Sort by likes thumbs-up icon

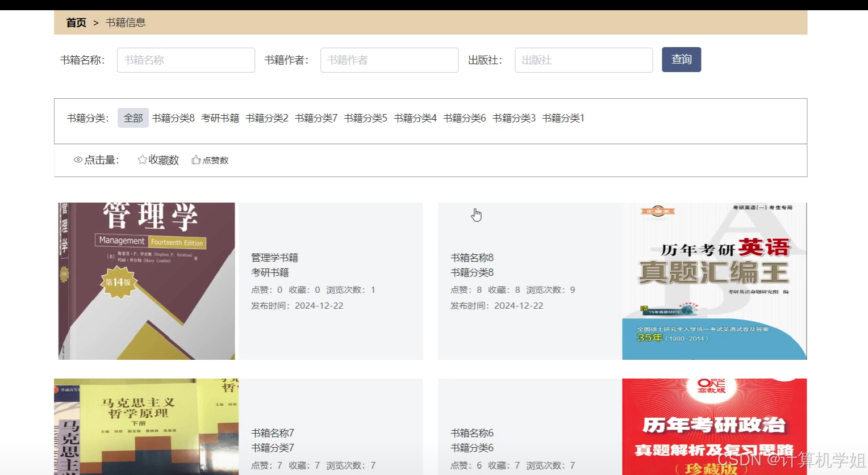196,160
